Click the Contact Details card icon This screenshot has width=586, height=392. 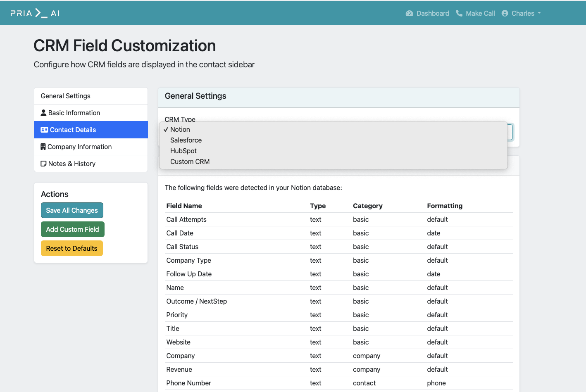pyautogui.click(x=44, y=130)
